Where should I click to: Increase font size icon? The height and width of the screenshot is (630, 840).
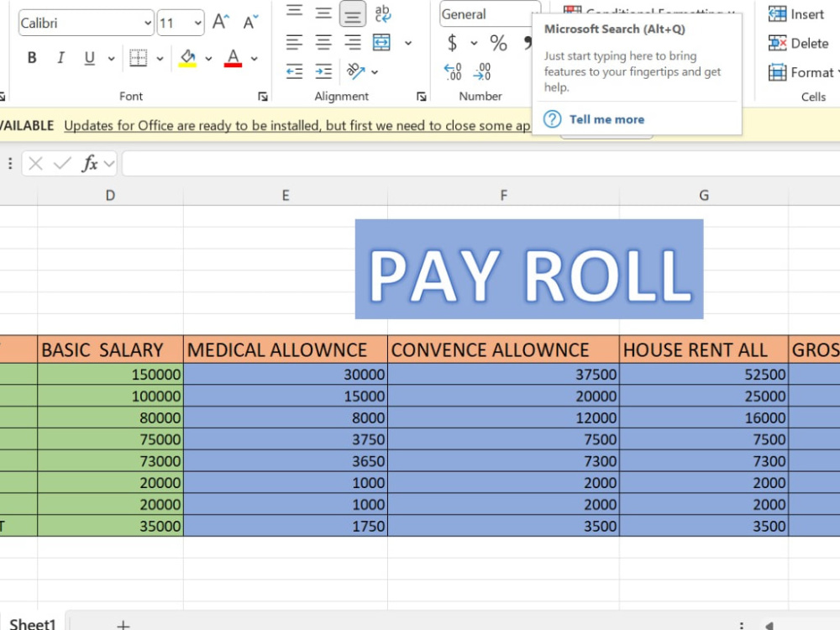[221, 22]
